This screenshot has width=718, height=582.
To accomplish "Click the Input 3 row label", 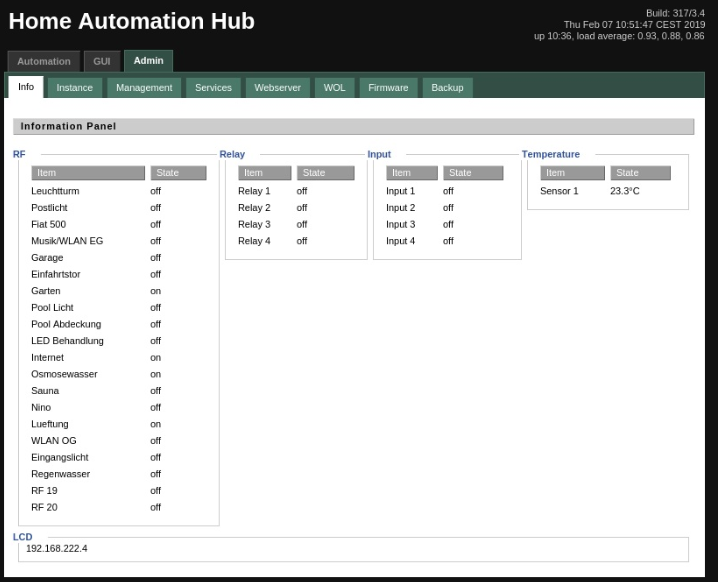I will 400,224.
